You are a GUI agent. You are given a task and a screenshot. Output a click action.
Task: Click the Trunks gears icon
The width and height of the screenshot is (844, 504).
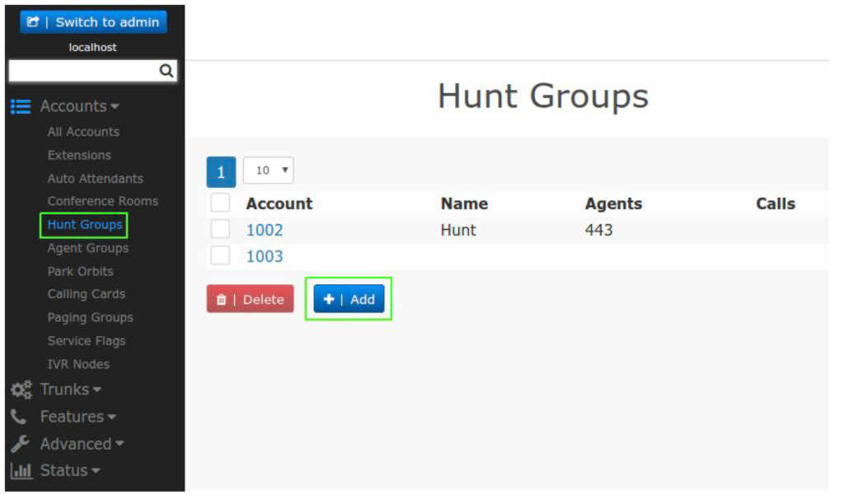pos(21,390)
